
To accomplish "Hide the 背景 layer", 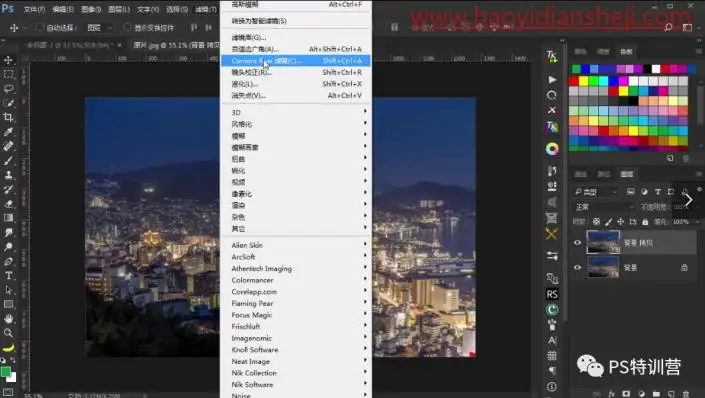I will [x=577, y=268].
